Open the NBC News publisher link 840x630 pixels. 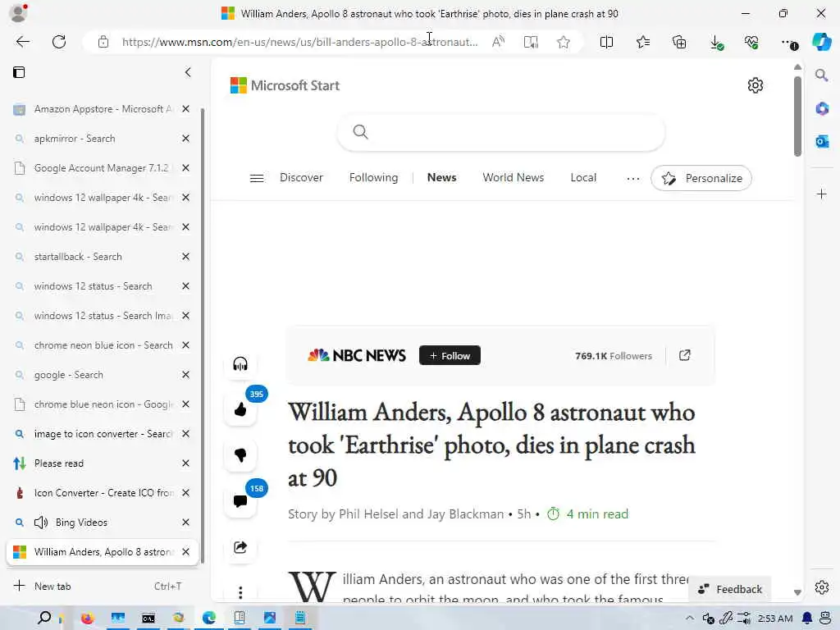[x=357, y=355]
